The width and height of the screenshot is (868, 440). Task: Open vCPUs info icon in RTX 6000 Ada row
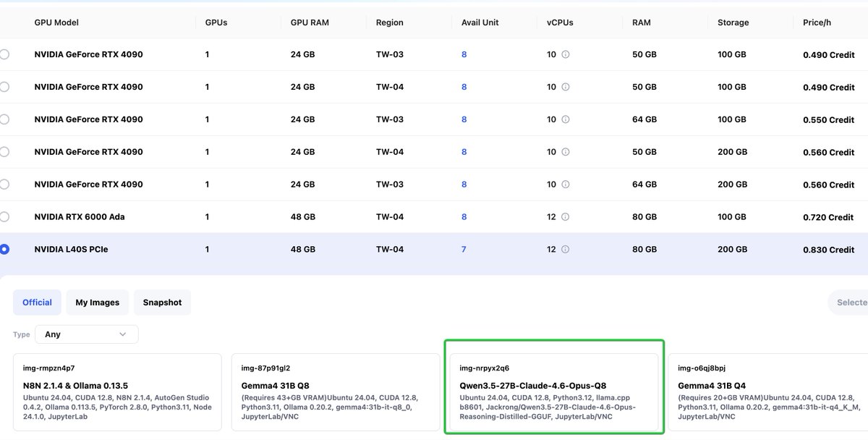[566, 217]
